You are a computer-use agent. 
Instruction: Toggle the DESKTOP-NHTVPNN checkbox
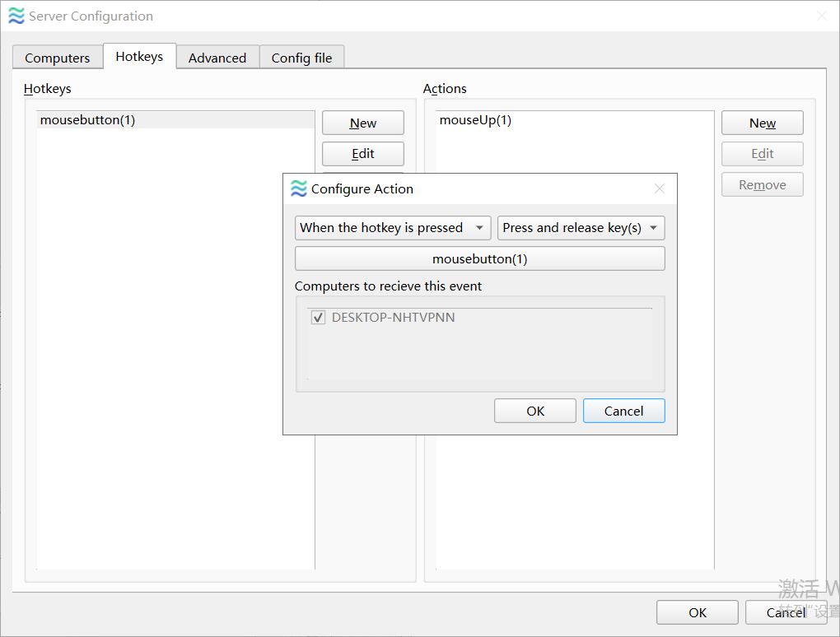(318, 318)
